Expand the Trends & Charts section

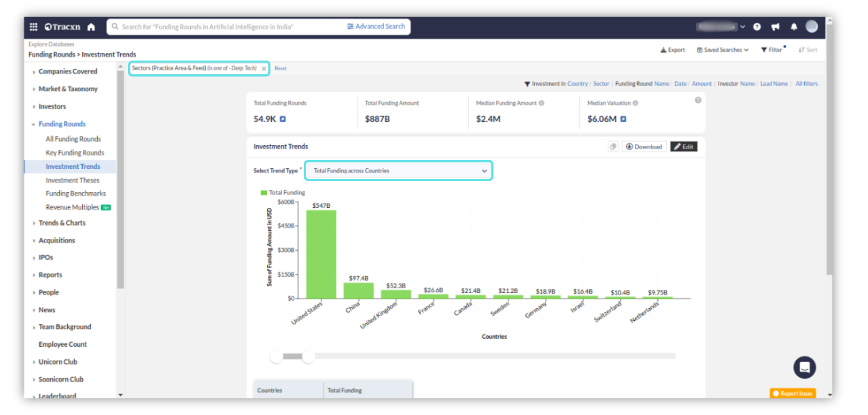(x=62, y=223)
